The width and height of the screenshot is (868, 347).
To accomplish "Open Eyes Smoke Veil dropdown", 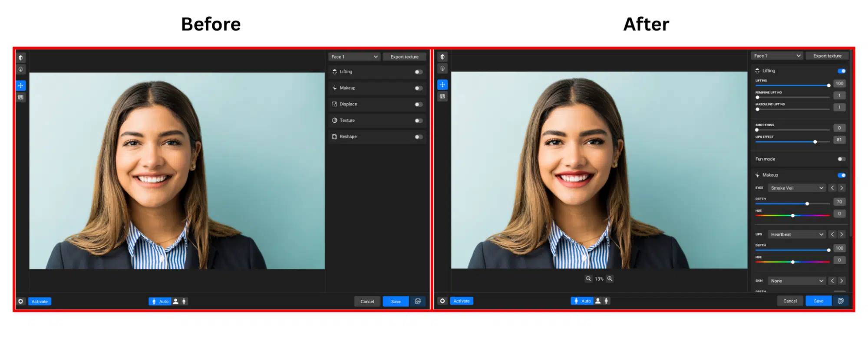I will click(797, 188).
